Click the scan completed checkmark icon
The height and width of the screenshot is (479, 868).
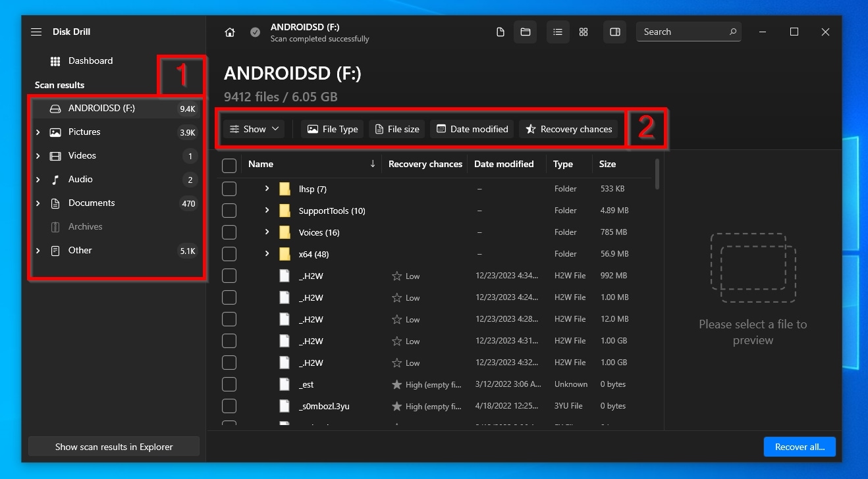pos(255,32)
